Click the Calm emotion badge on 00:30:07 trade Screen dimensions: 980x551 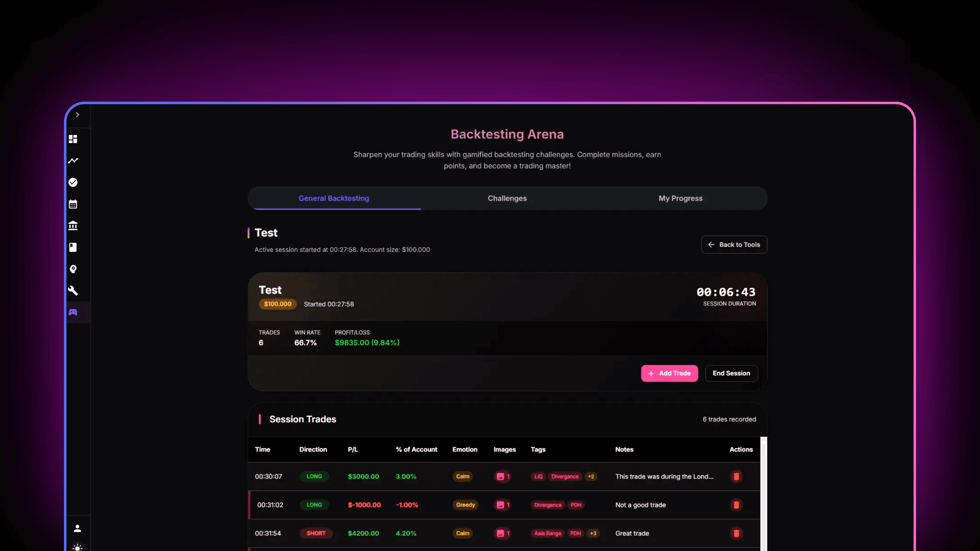click(463, 476)
